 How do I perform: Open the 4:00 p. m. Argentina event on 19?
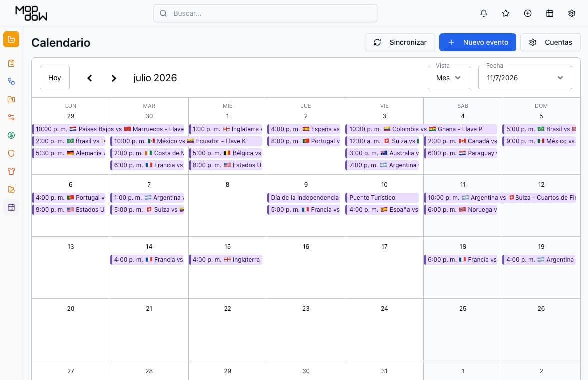pos(539,259)
